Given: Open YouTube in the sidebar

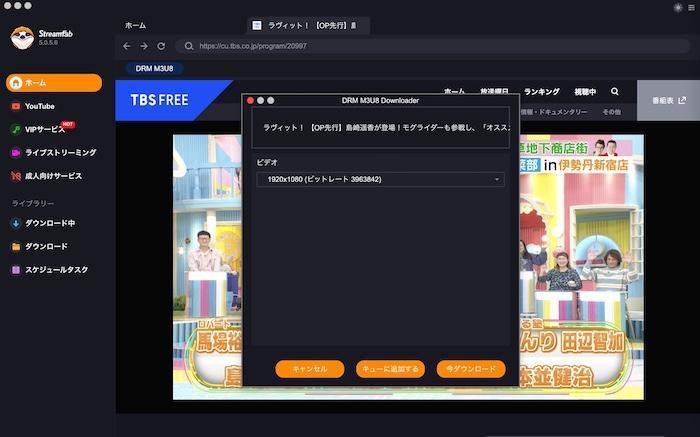Looking at the screenshot, I should click(39, 106).
